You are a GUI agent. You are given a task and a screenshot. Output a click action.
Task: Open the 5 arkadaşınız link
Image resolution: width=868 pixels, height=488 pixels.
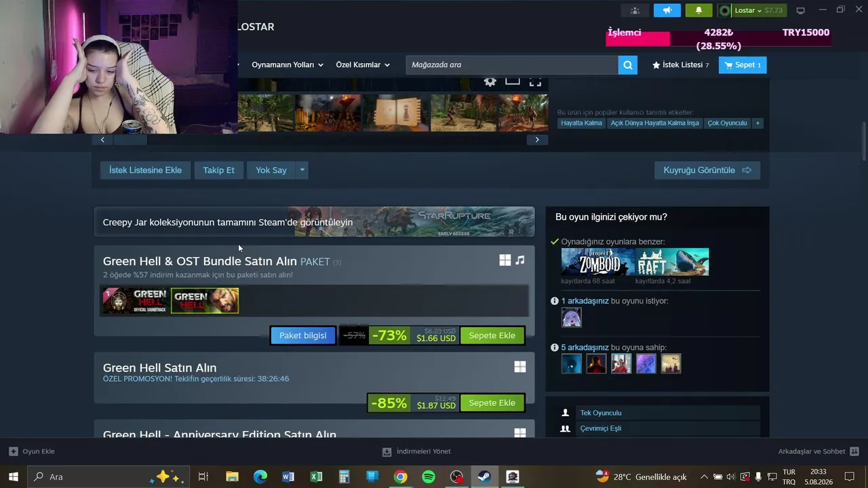(x=585, y=348)
